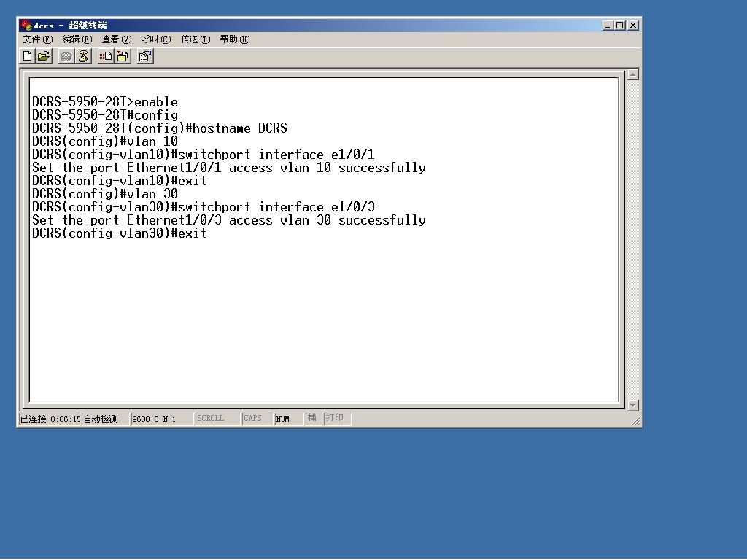This screenshot has height=560, width=747.
Task: Click the 9600 8-N-1 status entry
Action: click(x=162, y=419)
